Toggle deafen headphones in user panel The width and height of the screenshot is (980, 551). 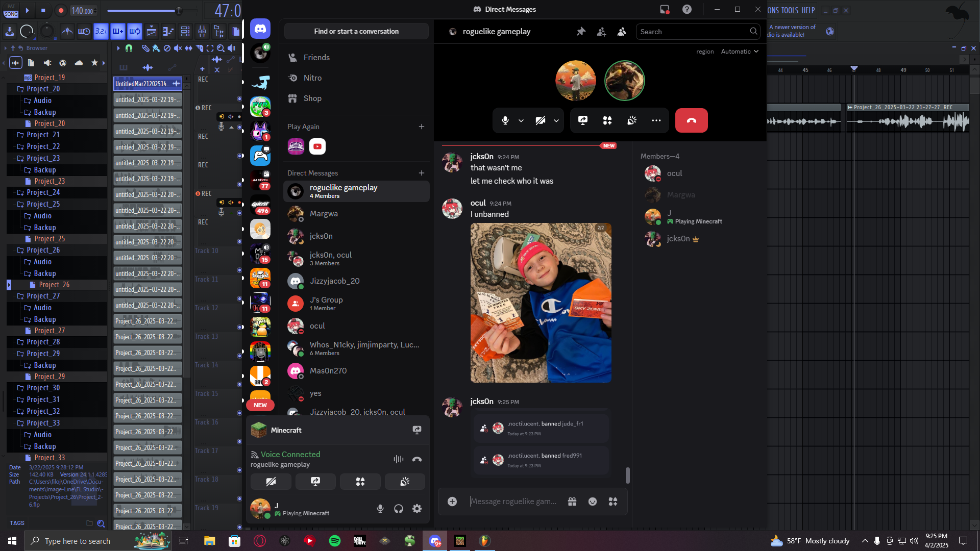tap(399, 509)
